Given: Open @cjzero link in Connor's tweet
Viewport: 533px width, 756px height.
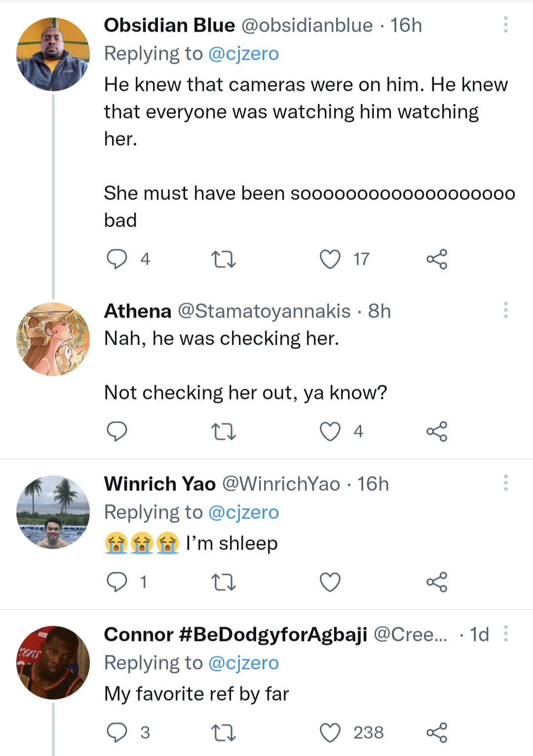Looking at the screenshot, I should pyautogui.click(x=243, y=663).
